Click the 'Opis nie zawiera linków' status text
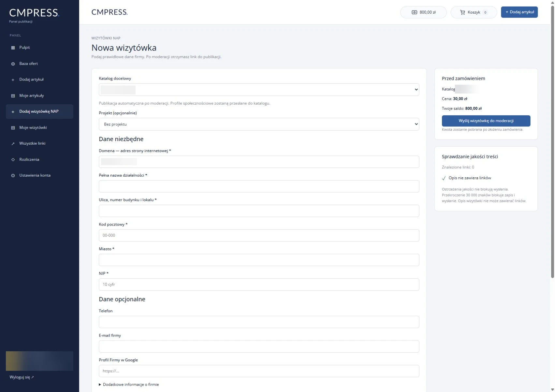This screenshot has height=392, width=555. tap(470, 178)
